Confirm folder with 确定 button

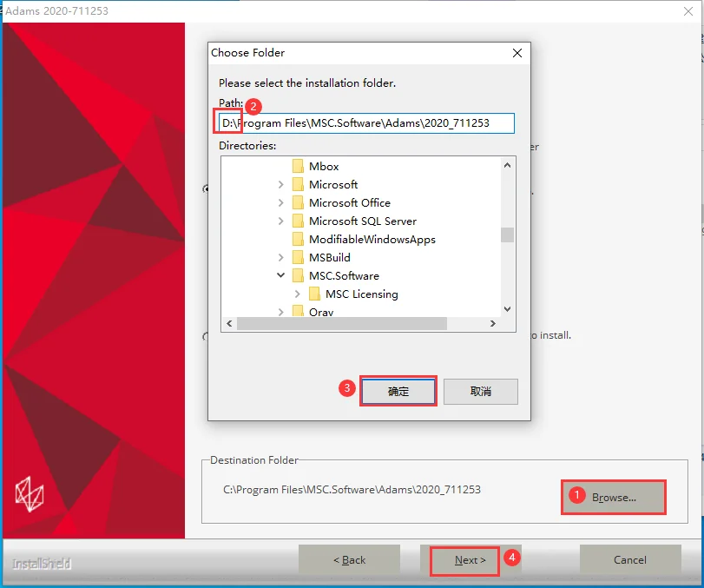coord(398,391)
